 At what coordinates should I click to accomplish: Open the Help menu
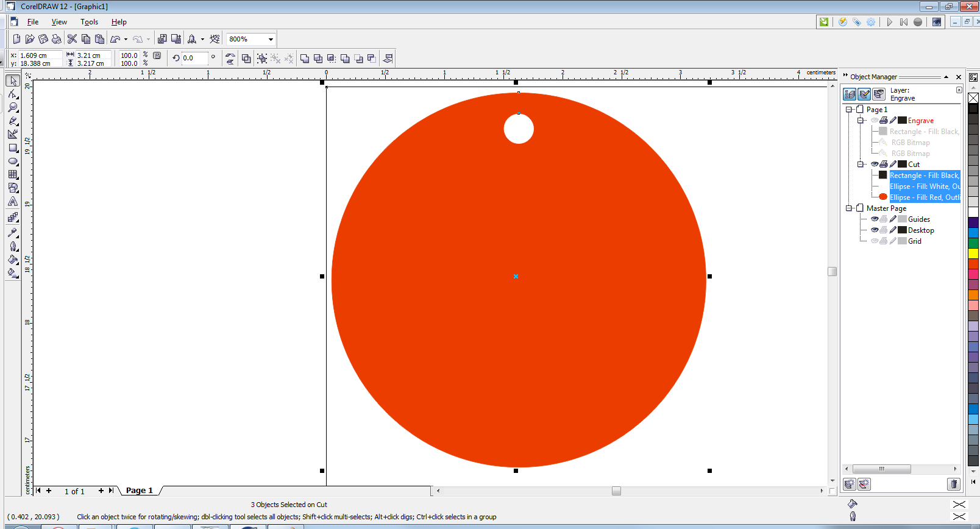(119, 22)
